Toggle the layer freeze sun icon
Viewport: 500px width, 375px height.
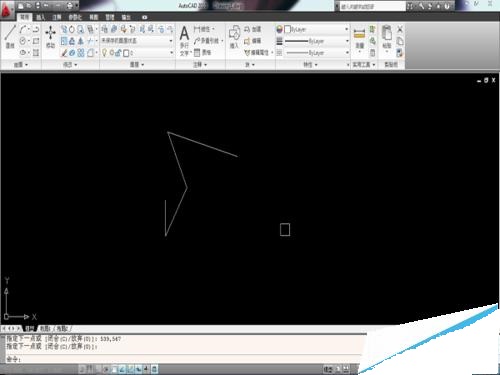coord(112,53)
